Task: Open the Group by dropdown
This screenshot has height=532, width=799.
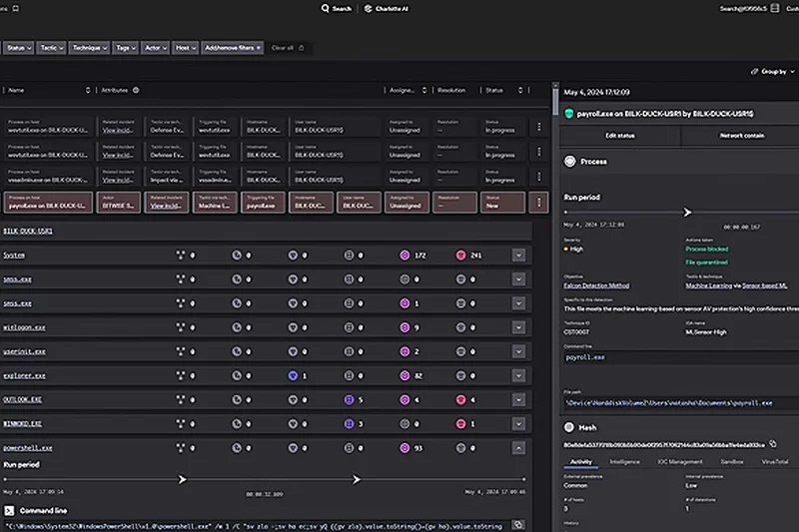Action: [x=772, y=72]
